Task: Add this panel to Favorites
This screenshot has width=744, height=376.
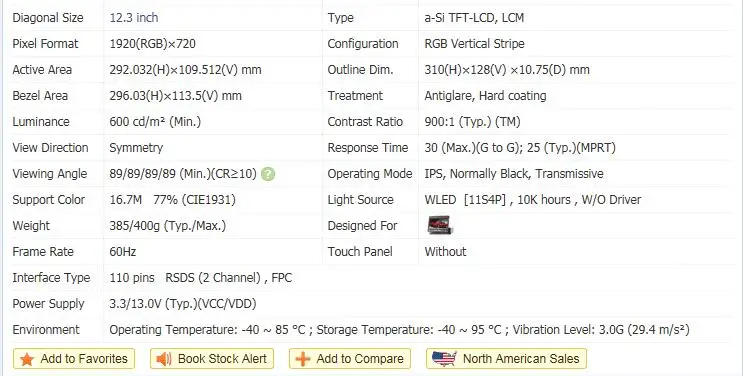Action: coord(74,359)
